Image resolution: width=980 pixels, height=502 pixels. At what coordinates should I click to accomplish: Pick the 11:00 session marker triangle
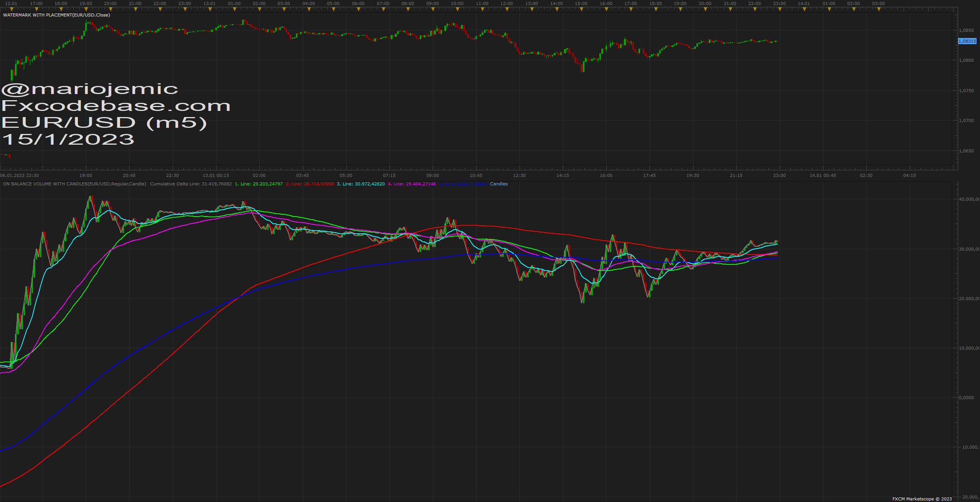pos(482,9)
